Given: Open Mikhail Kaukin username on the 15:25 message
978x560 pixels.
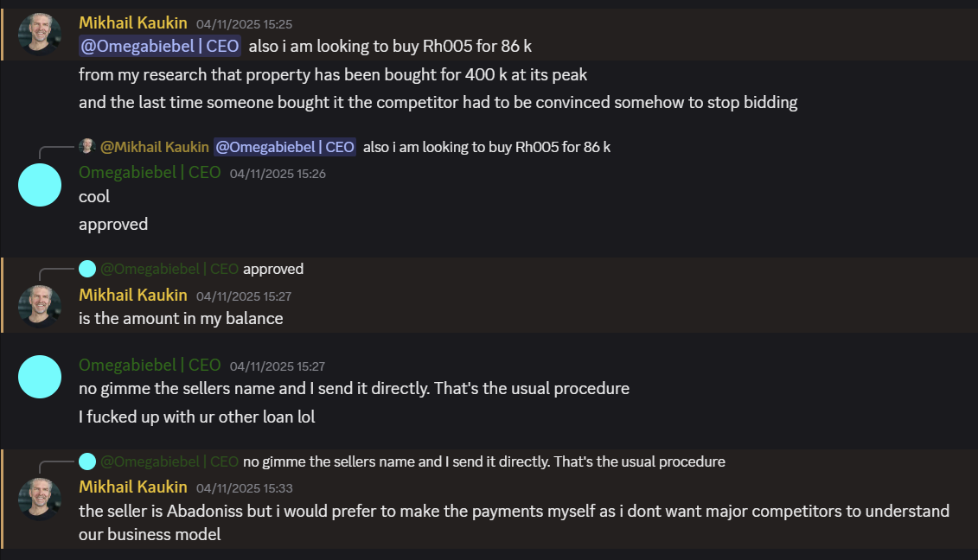Looking at the screenshot, I should click(x=133, y=23).
